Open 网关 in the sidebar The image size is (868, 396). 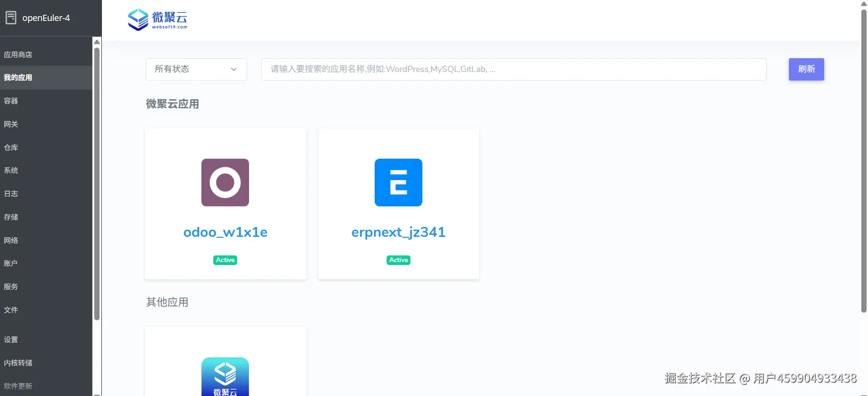(x=46, y=124)
